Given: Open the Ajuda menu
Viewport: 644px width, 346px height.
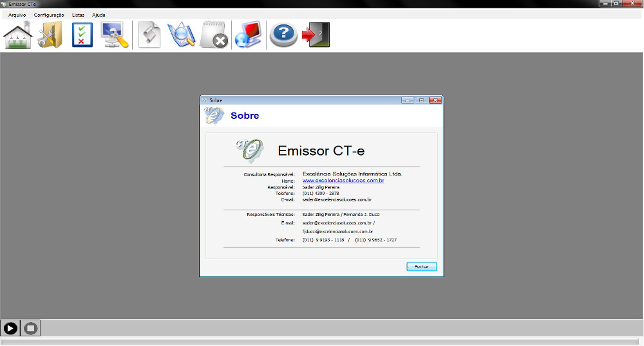Looking at the screenshot, I should [x=99, y=14].
